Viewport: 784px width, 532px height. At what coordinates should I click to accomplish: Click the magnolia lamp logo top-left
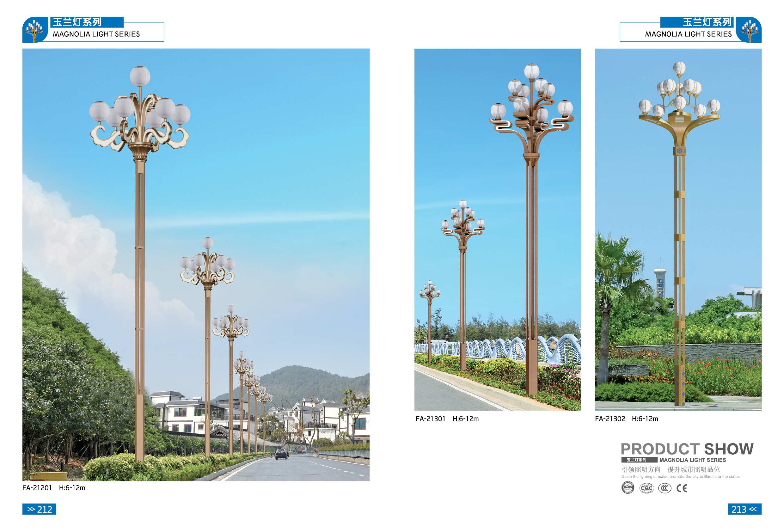35,30
